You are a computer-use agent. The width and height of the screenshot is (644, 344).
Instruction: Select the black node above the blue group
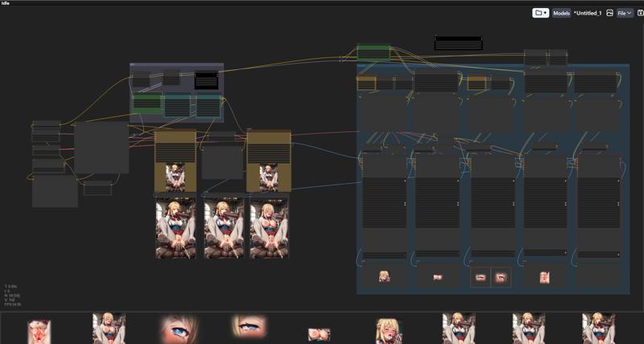pyautogui.click(x=458, y=44)
